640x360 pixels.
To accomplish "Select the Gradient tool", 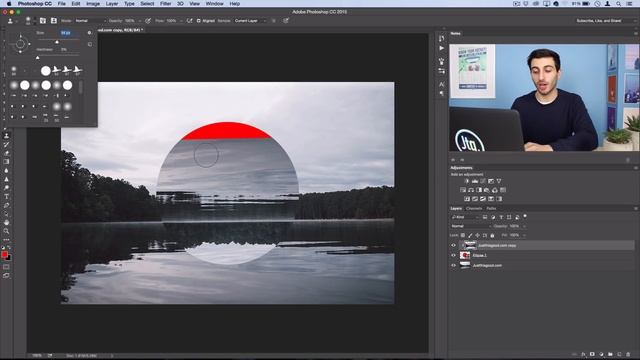I will (6, 162).
